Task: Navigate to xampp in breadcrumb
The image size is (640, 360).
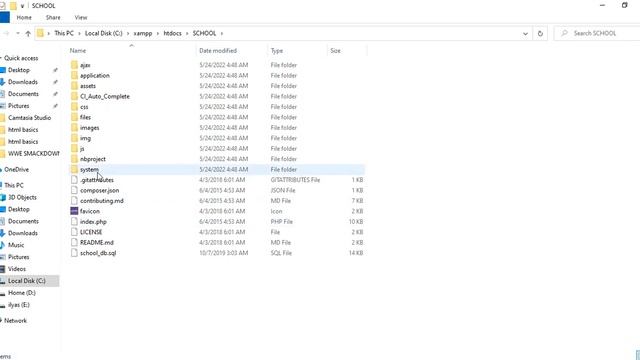Action: click(x=143, y=33)
